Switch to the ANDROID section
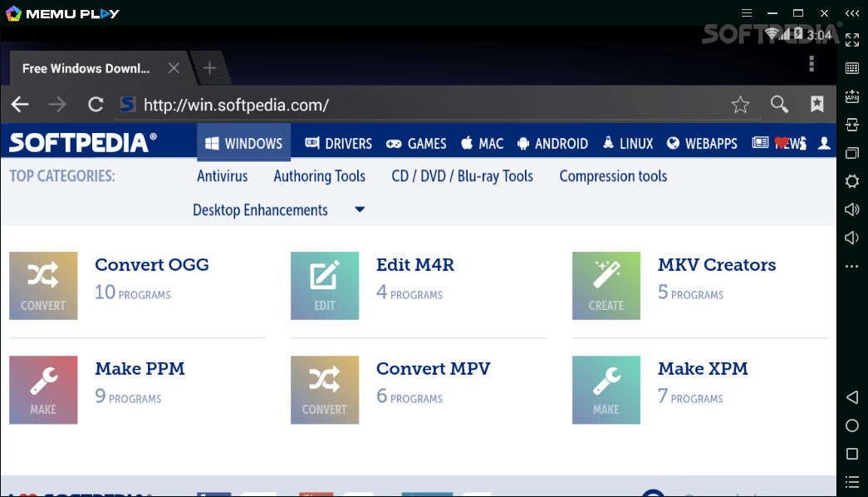868x497 pixels. pos(552,144)
